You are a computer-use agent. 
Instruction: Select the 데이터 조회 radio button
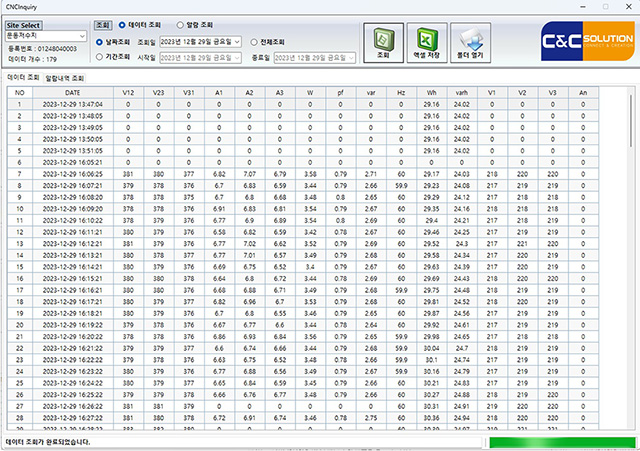pos(123,23)
